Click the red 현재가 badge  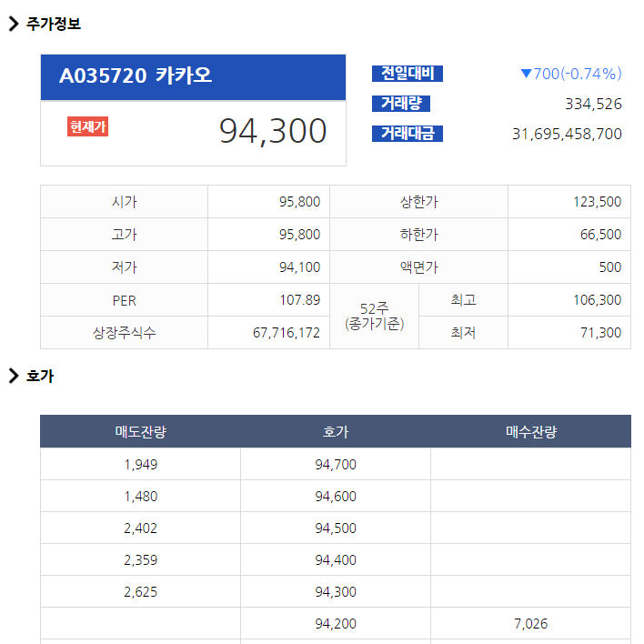coord(87,127)
